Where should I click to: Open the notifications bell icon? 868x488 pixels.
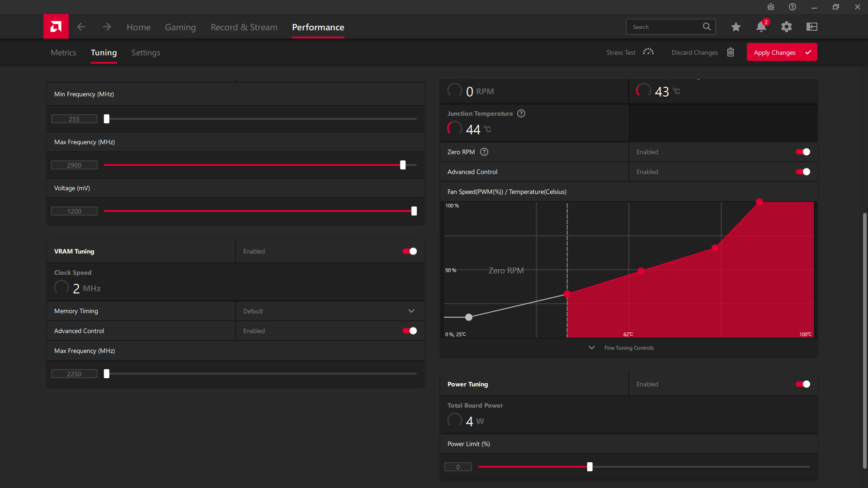coord(761,27)
